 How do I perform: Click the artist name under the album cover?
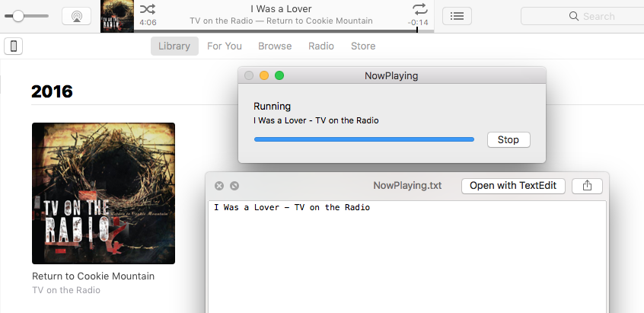coord(66,290)
